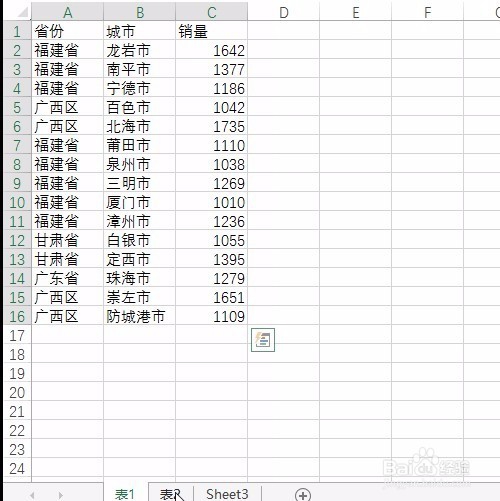This screenshot has height=501, width=500.
Task: Select the cell 莆田市
Action: click(140, 145)
